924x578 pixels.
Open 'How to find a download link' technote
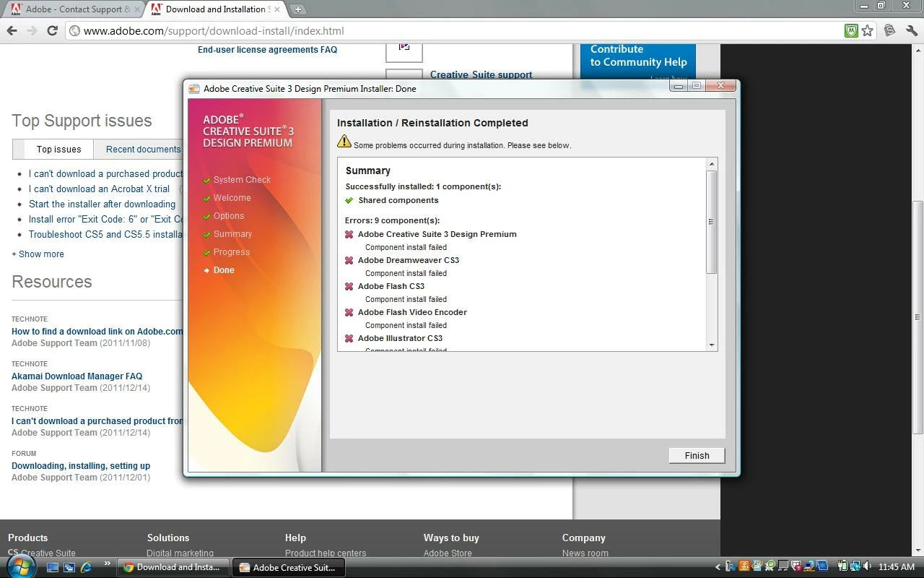(97, 331)
